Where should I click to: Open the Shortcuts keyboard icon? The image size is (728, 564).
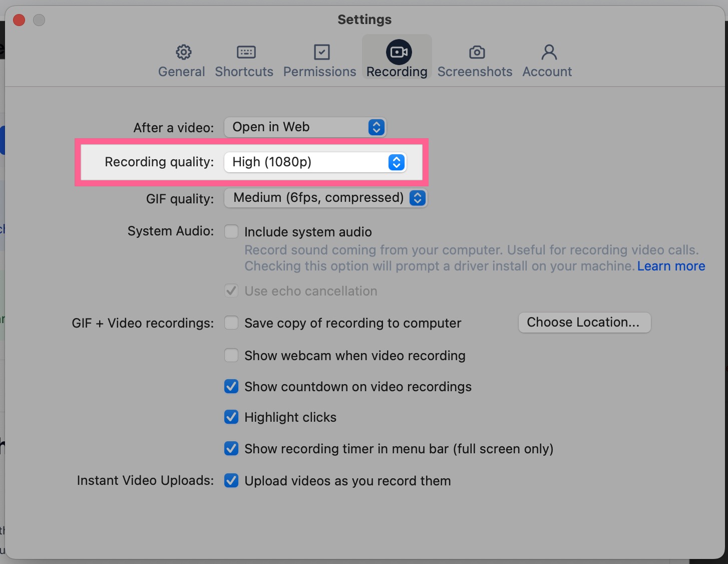tap(246, 52)
